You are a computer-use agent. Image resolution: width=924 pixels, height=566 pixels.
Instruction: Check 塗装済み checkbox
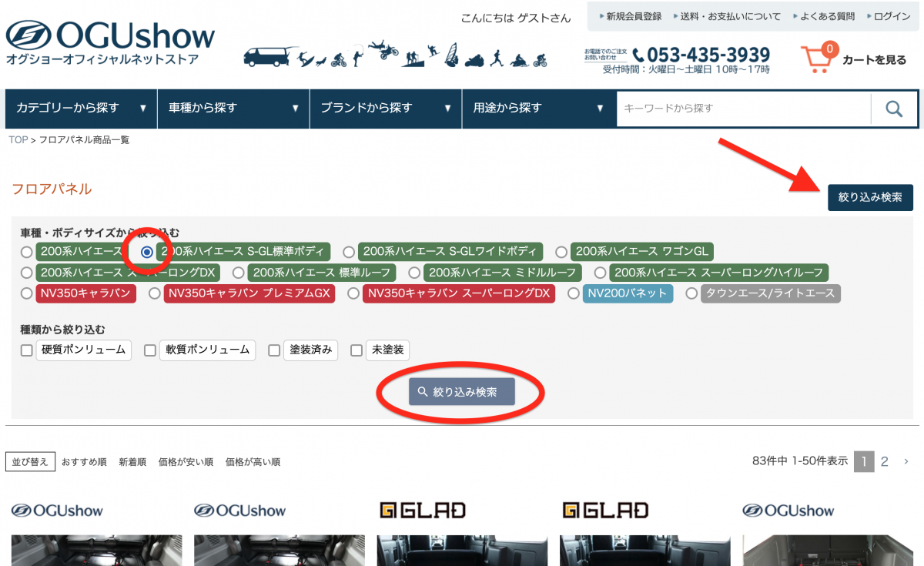(274, 350)
